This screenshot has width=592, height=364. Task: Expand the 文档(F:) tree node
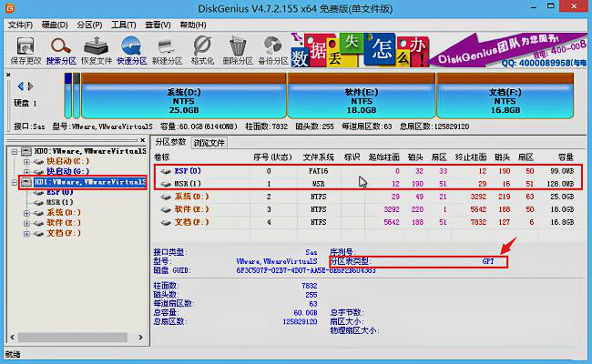pyautogui.click(x=26, y=234)
